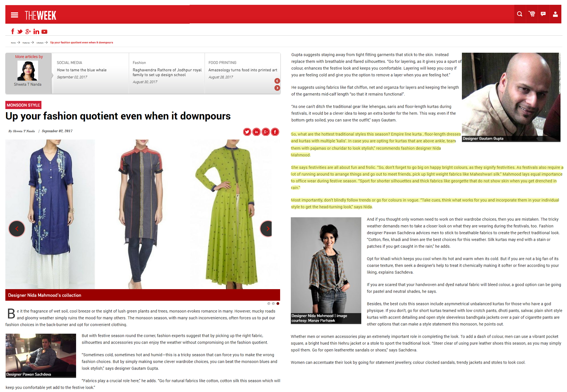Image resolution: width=567 pixels, height=392 pixels.
Task: Open The Week's YouTube channel icon
Action: click(x=44, y=32)
